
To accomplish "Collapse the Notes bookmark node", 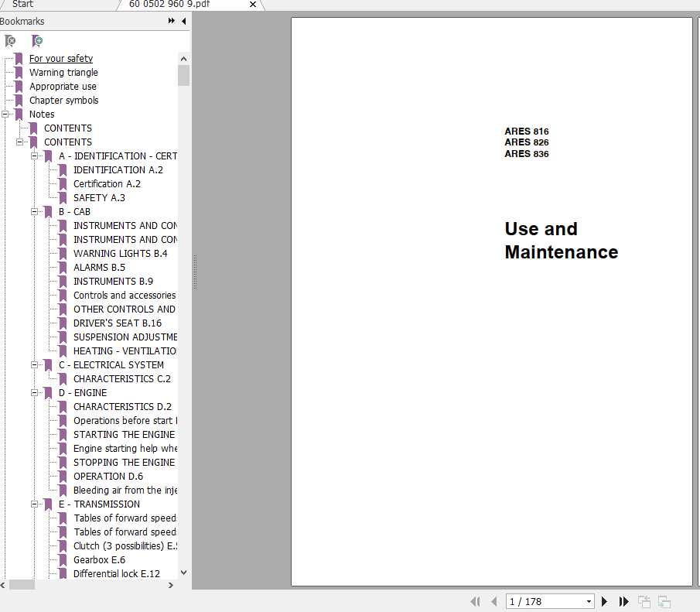I will (x=5, y=114).
